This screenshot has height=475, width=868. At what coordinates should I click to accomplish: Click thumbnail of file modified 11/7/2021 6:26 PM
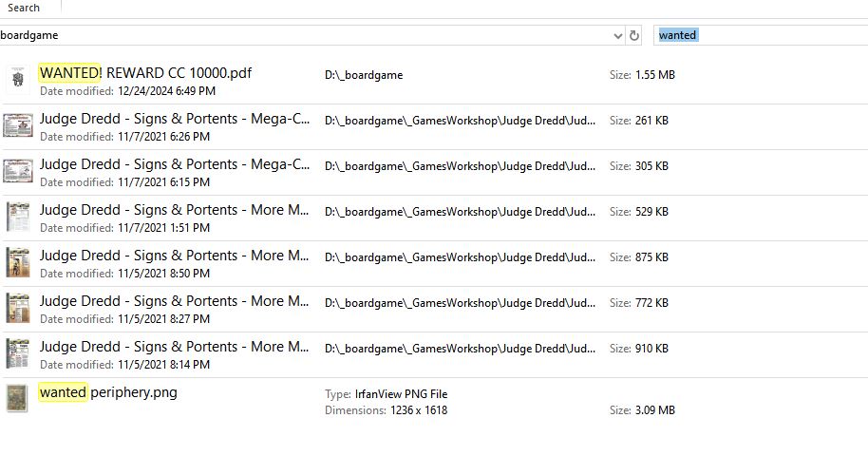(18, 125)
